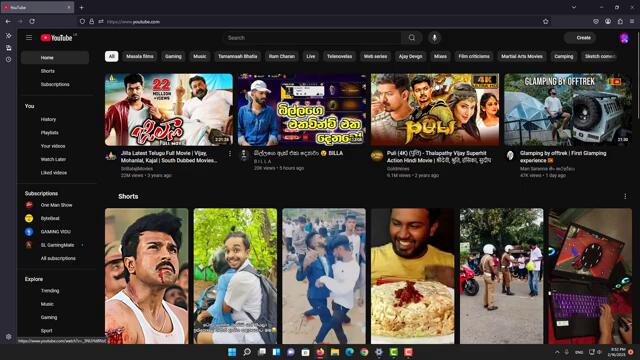The width and height of the screenshot is (640, 360).
Task: Open the Jilla Latest Telugu Full Movie title
Action: 169,157
